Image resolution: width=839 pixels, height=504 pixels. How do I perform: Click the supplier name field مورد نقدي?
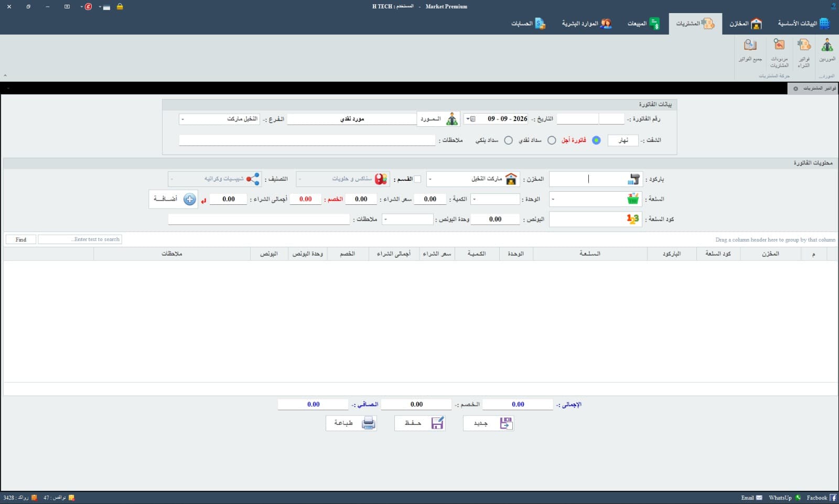pos(351,119)
